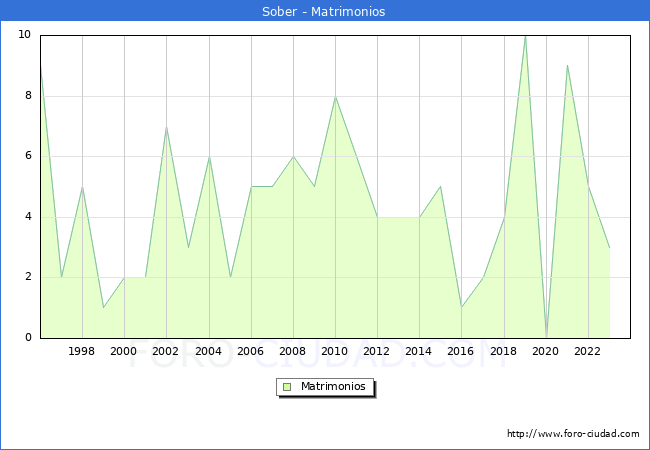Click the y-axis value 8
Screen dimensions: 650x450
point(28,96)
